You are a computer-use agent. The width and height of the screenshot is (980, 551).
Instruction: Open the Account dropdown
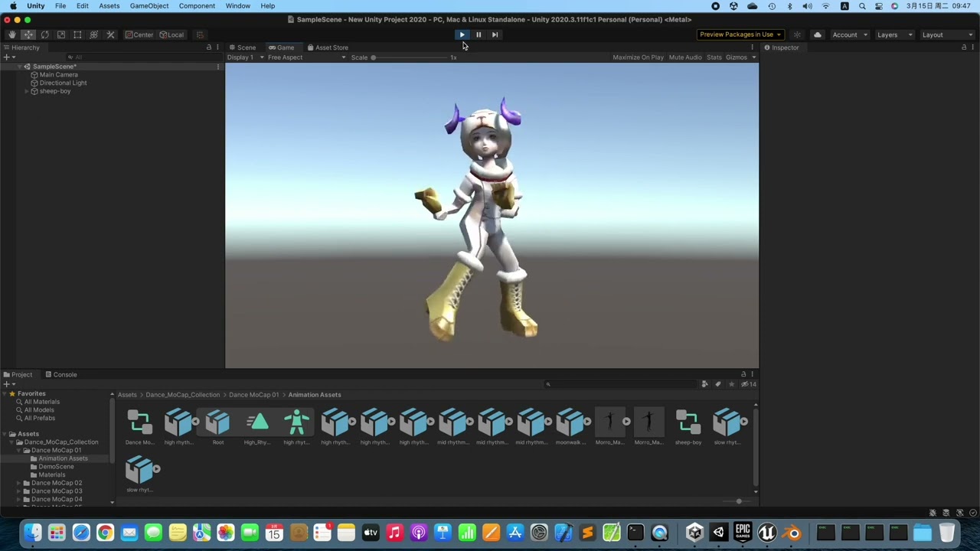click(850, 34)
